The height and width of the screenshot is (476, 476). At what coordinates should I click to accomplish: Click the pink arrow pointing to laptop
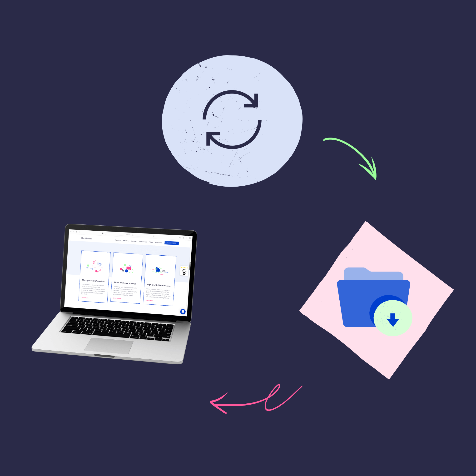pyautogui.click(x=244, y=401)
